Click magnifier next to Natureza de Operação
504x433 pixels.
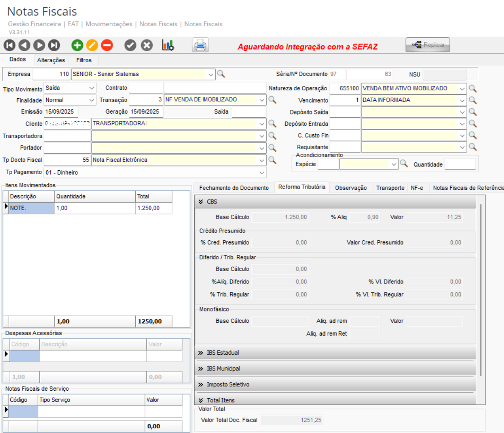pos(473,89)
